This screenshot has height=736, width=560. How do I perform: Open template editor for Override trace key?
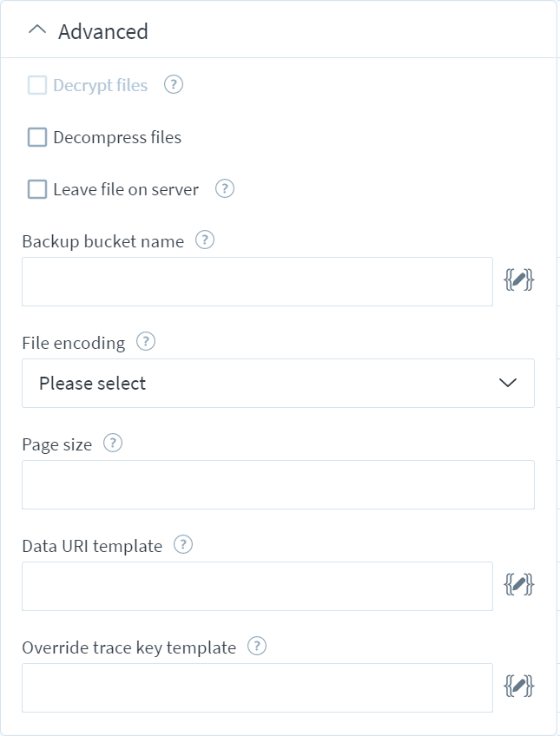[518, 687]
